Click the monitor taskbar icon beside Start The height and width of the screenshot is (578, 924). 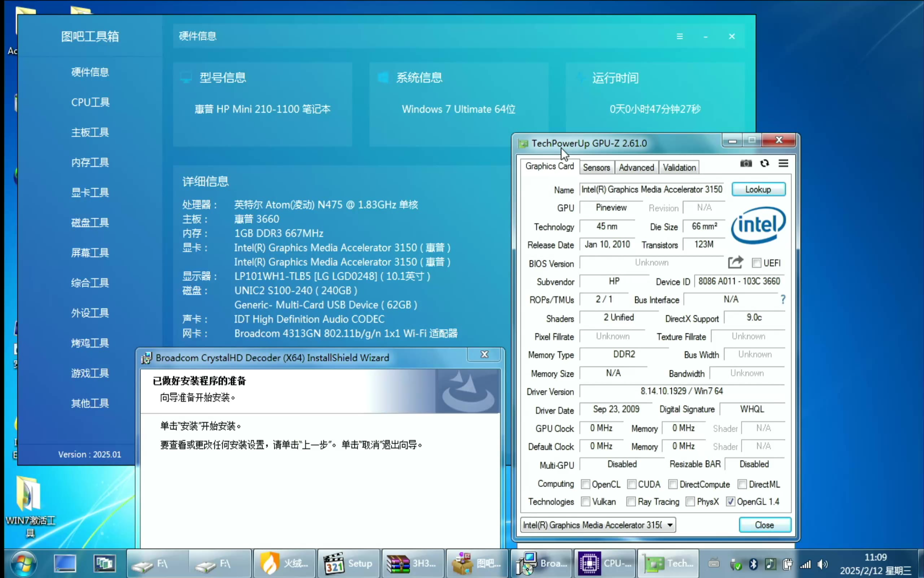[x=65, y=563]
